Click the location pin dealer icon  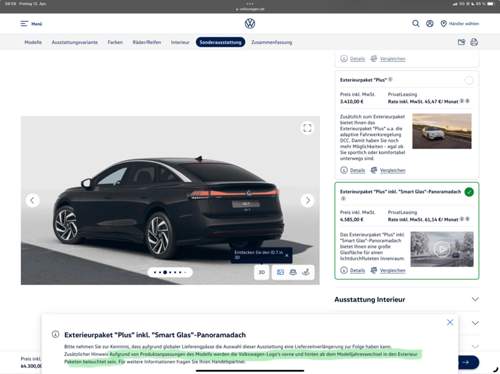coord(444,24)
